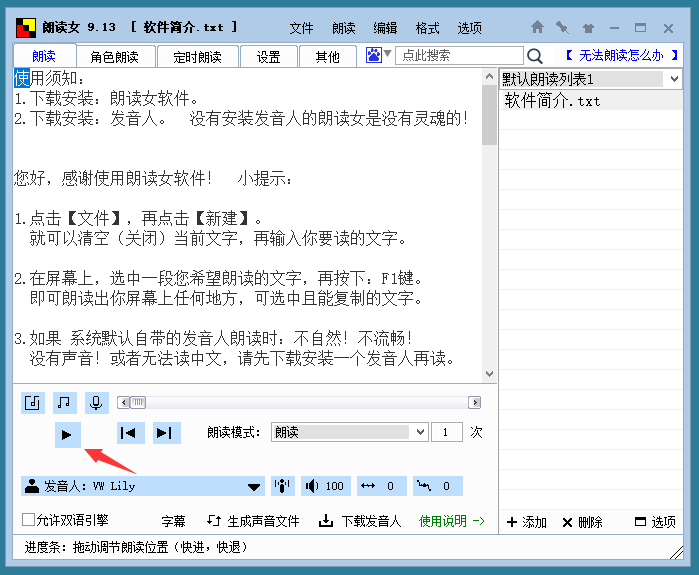
Task: Click the pin window icon
Action: pos(563,28)
